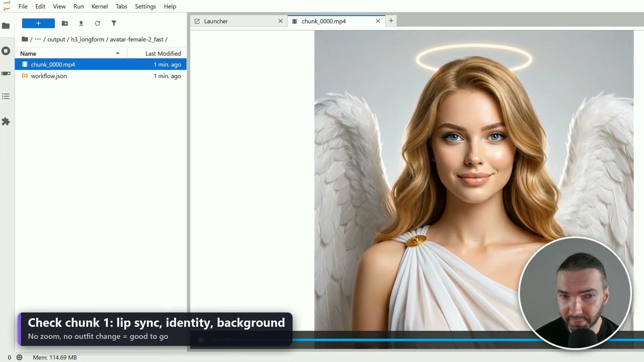Open the File menu

pyautogui.click(x=23, y=7)
